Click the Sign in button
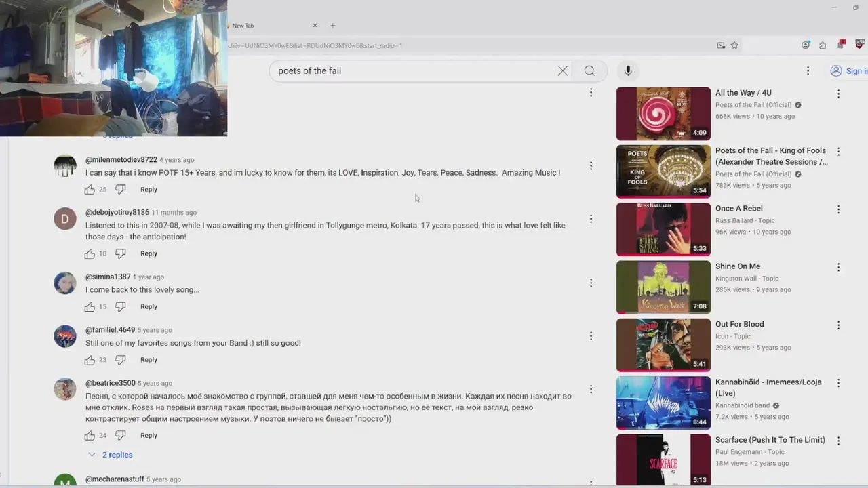The image size is (868, 488). tap(849, 70)
